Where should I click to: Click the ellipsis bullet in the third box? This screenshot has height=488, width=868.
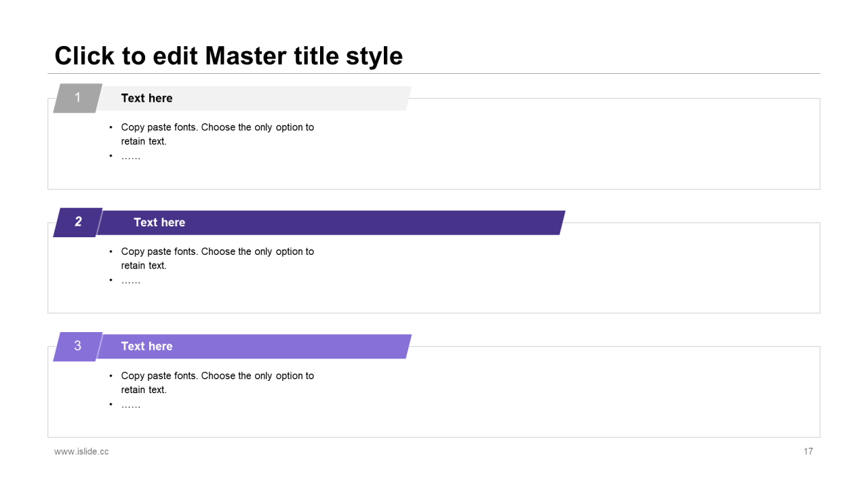coord(131,405)
